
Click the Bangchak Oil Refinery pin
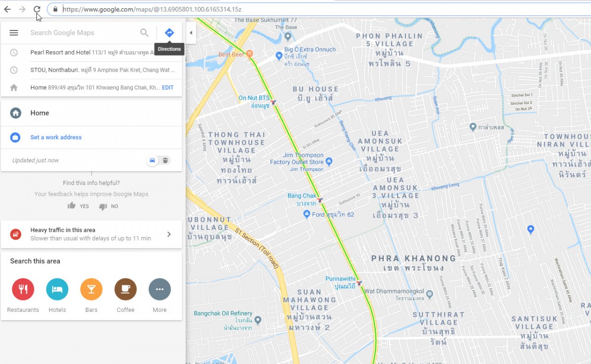(x=258, y=320)
